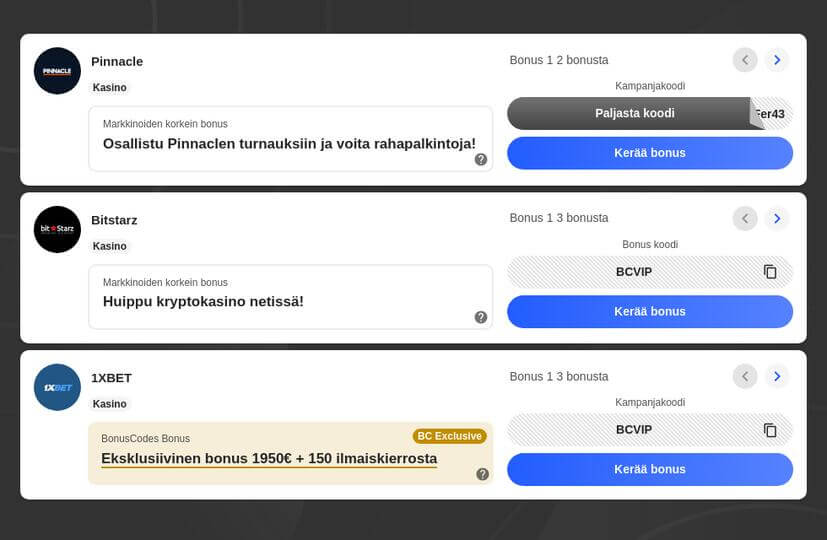This screenshot has height=540, width=827.
Task: Go to previous 1XBET bonus
Action: tap(745, 376)
